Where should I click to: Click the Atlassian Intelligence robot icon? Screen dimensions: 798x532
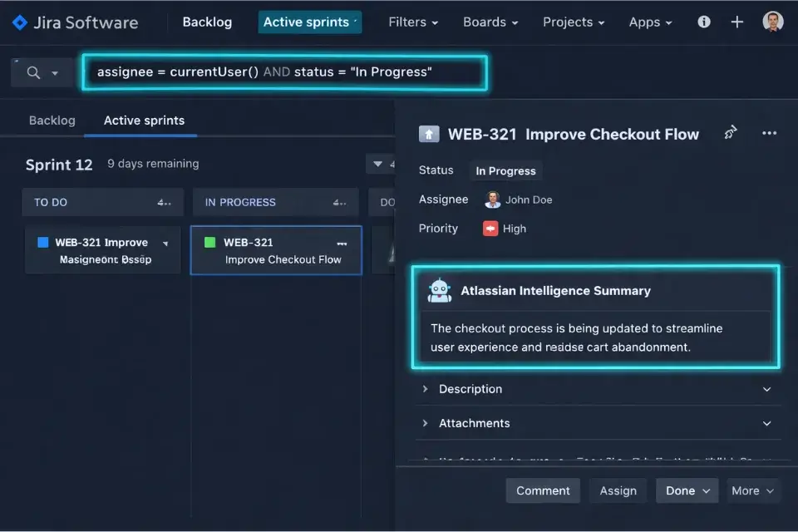click(440, 291)
